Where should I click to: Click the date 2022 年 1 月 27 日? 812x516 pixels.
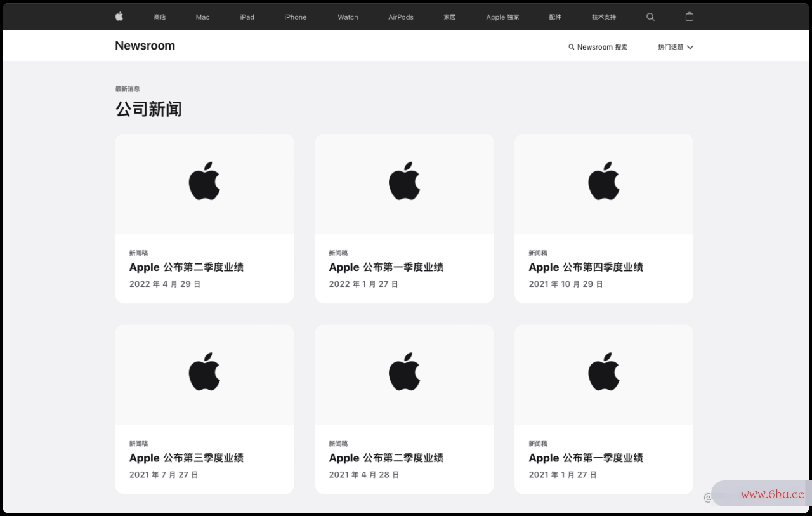click(x=363, y=284)
